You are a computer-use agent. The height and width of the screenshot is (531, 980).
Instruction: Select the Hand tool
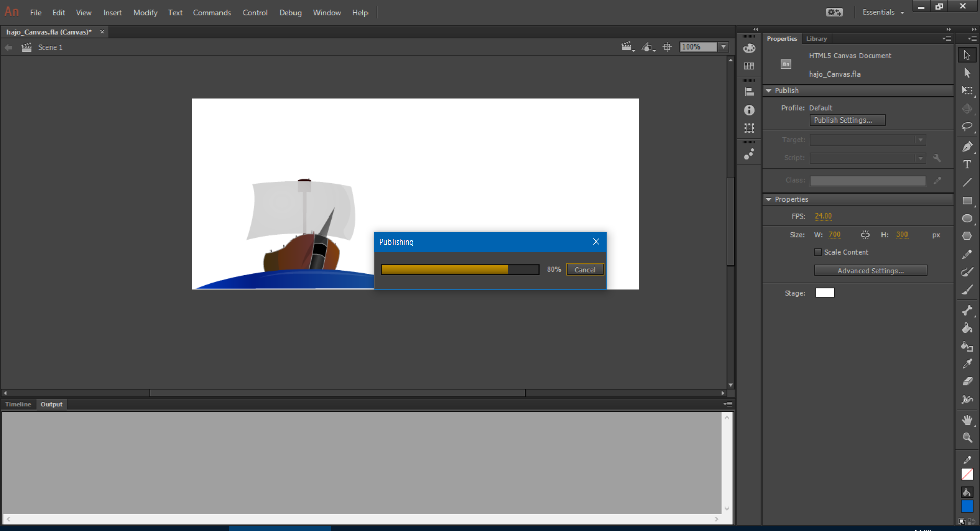(x=967, y=420)
